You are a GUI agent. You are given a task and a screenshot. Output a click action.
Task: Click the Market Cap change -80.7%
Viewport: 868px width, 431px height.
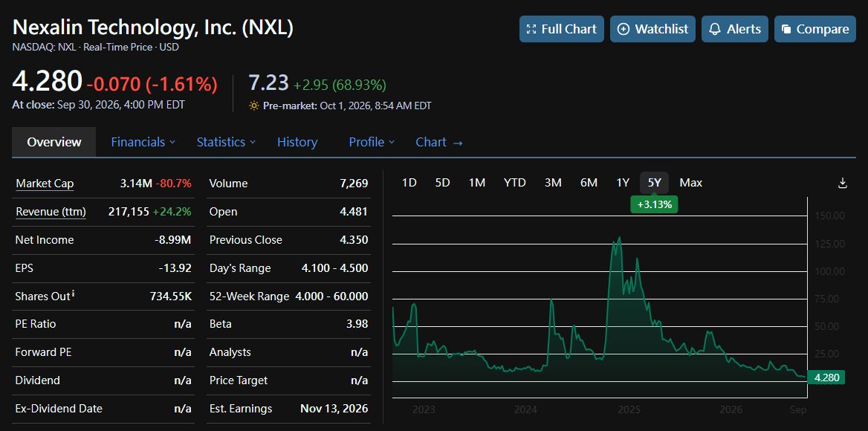(174, 184)
